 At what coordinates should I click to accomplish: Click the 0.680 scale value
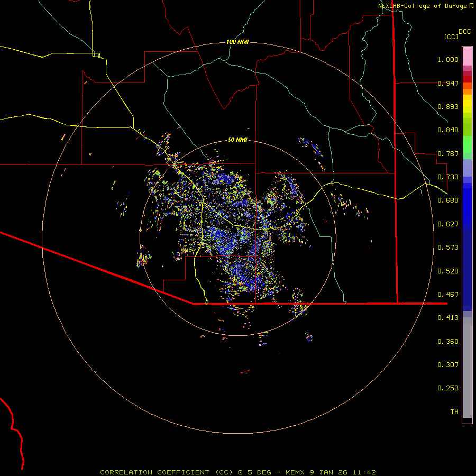click(x=448, y=200)
